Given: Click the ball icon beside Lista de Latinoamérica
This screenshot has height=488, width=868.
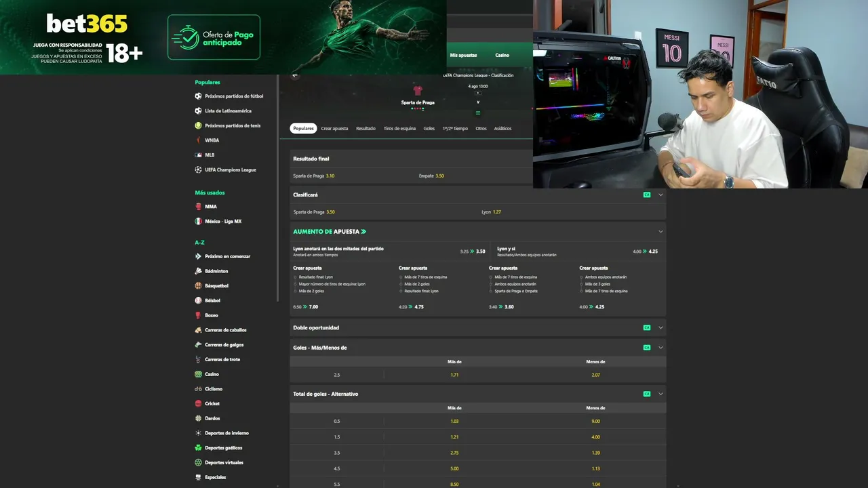Looking at the screenshot, I should (198, 110).
